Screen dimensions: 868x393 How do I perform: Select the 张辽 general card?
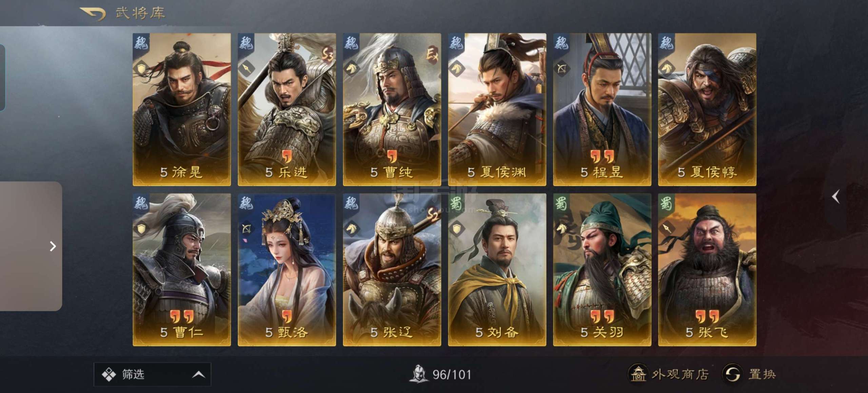tap(392, 270)
